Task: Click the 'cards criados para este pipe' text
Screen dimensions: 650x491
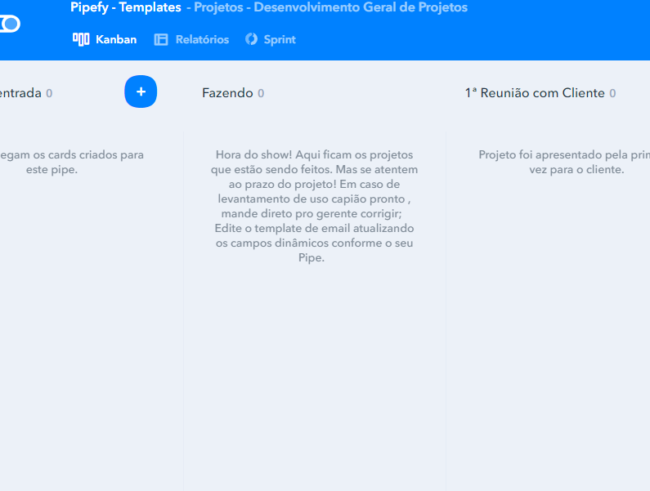Action: (x=72, y=162)
